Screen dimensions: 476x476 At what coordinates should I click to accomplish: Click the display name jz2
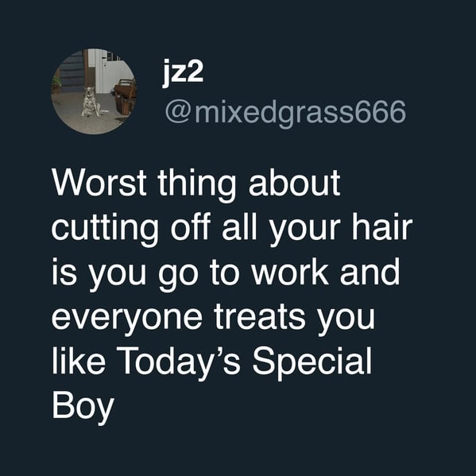[183, 73]
